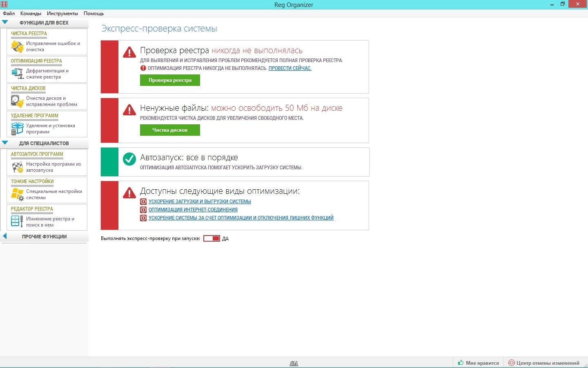
Task: Click warning triangle beside Ненужные файлы
Action: 129,110
